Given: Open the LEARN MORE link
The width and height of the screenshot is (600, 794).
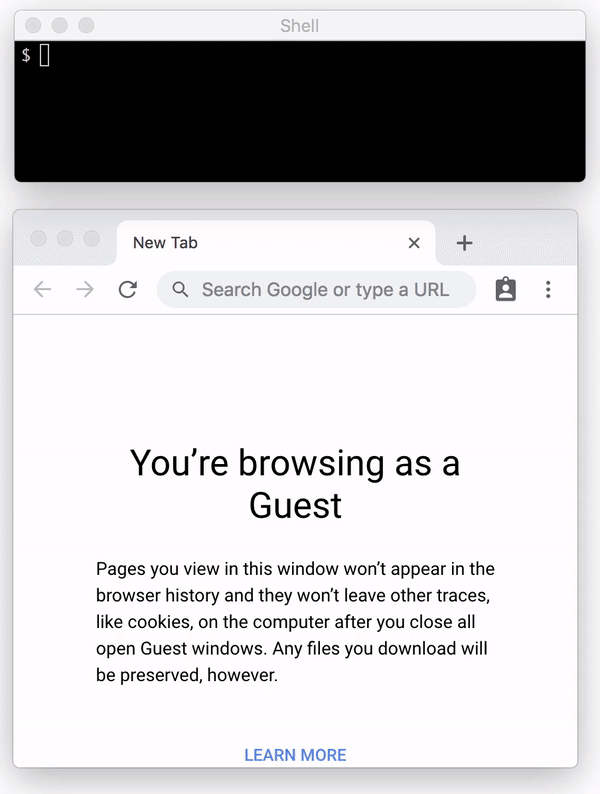Looking at the screenshot, I should [x=295, y=755].
